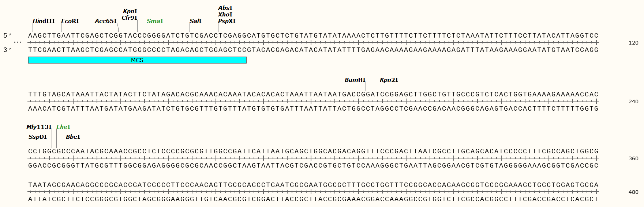Click the XhoI enzyme label
Viewport: 644px width, 207px height.
click(225, 15)
